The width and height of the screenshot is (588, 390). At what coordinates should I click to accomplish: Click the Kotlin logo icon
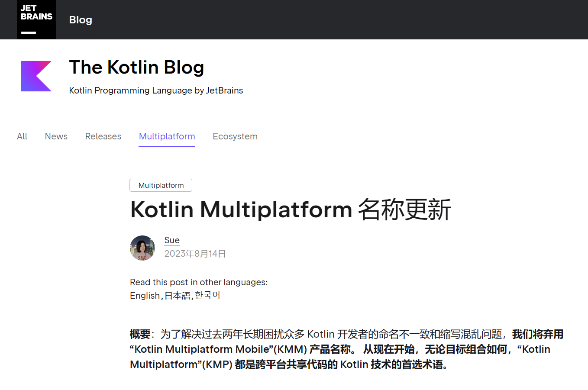click(36, 76)
